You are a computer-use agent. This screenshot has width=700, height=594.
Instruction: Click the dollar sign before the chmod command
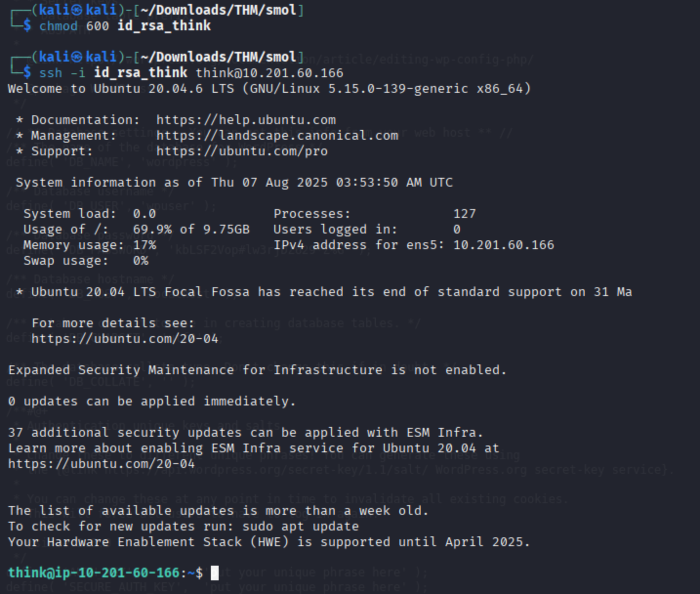(27, 26)
